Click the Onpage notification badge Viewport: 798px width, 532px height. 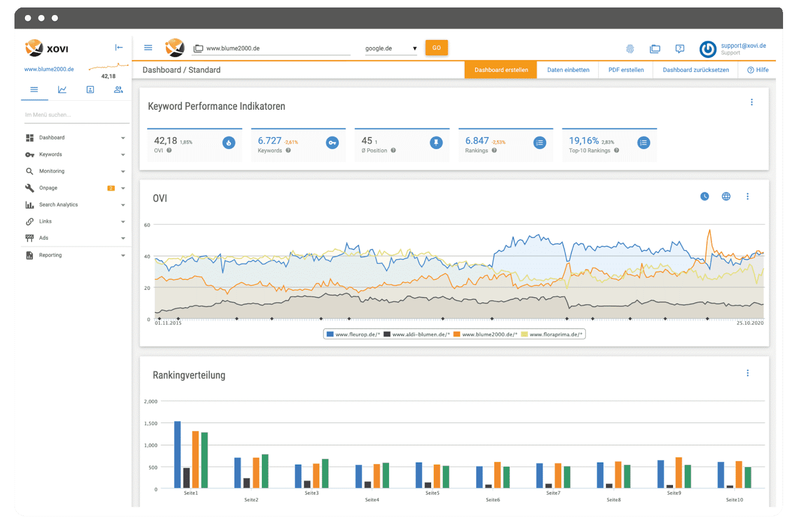[111, 188]
